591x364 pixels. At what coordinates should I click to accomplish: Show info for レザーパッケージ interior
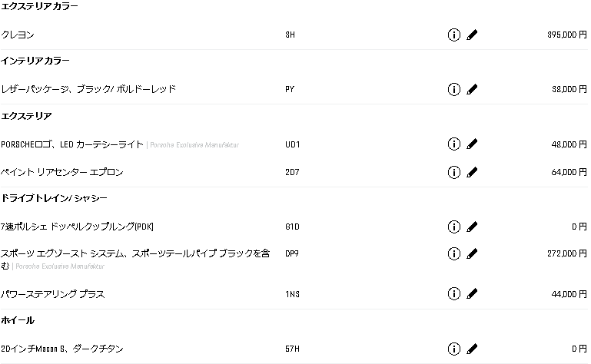[x=453, y=89]
